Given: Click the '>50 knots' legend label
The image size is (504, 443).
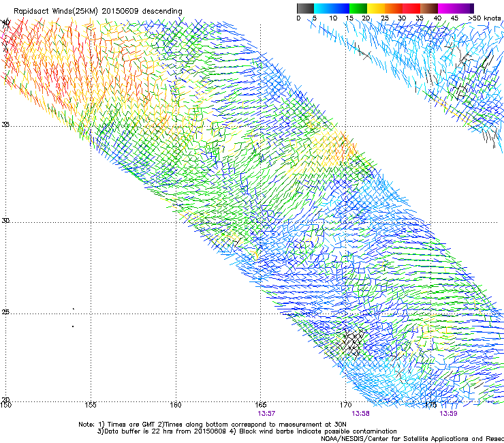Looking at the screenshot, I should (484, 18).
